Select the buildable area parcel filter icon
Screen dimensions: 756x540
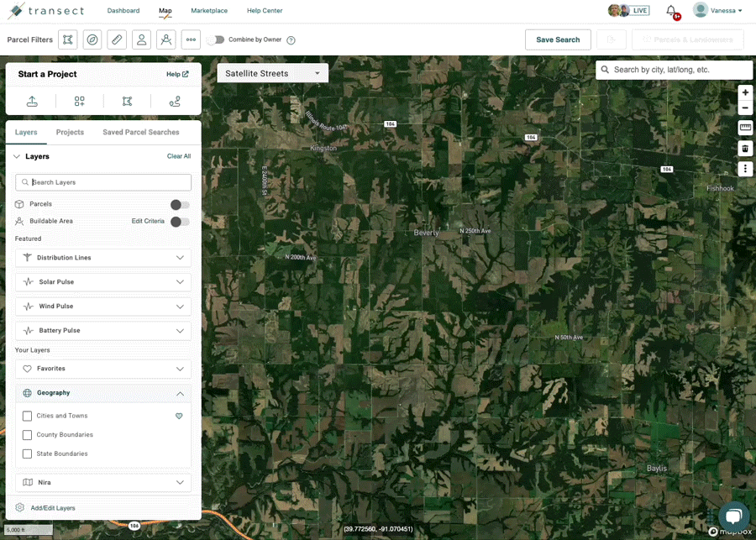pyautogui.click(x=165, y=39)
